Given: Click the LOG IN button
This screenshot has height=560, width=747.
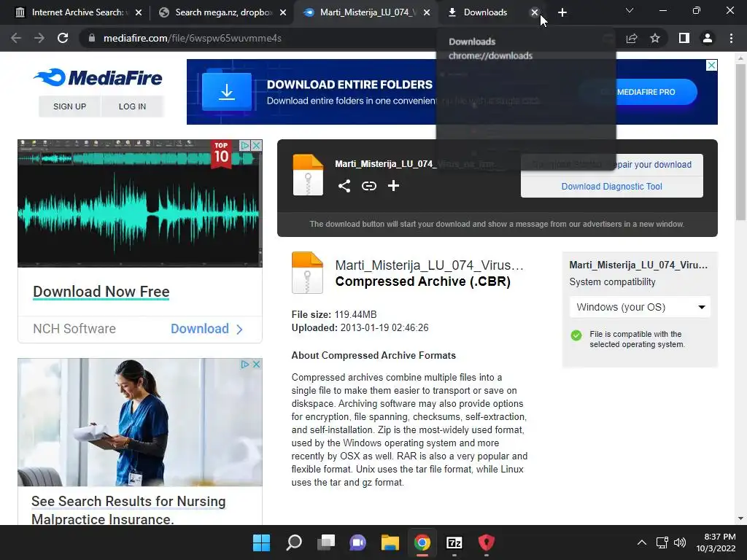Looking at the screenshot, I should click(132, 106).
